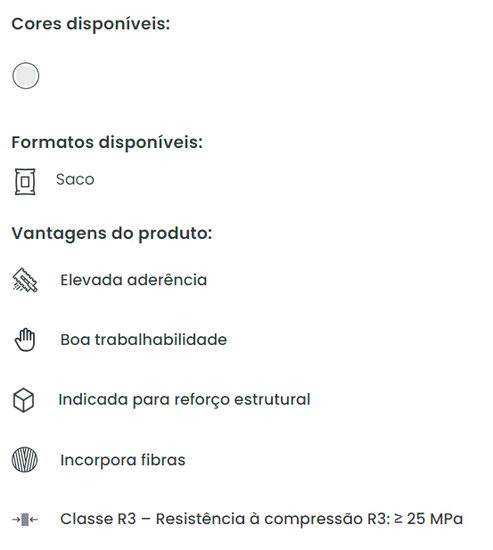The image size is (493, 550).
Task: Select the Saco format label
Action: click(x=75, y=180)
